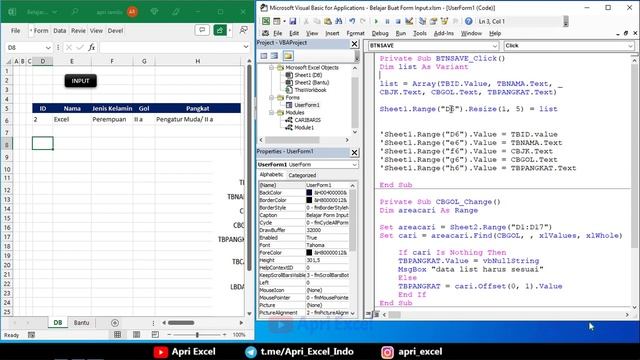Close the Properties - UserForm1 panel
Image resolution: width=640 pixels, height=360 pixels.
[x=354, y=153]
